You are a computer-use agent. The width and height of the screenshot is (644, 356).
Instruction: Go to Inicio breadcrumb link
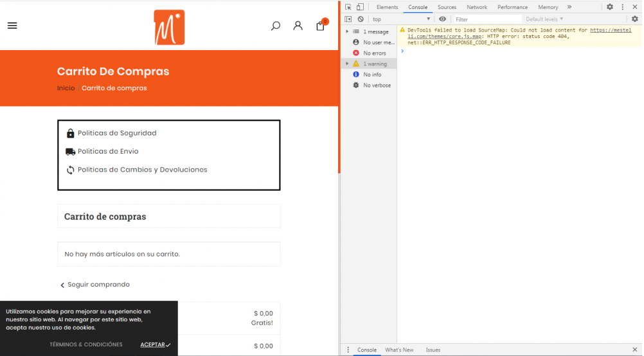(x=66, y=88)
